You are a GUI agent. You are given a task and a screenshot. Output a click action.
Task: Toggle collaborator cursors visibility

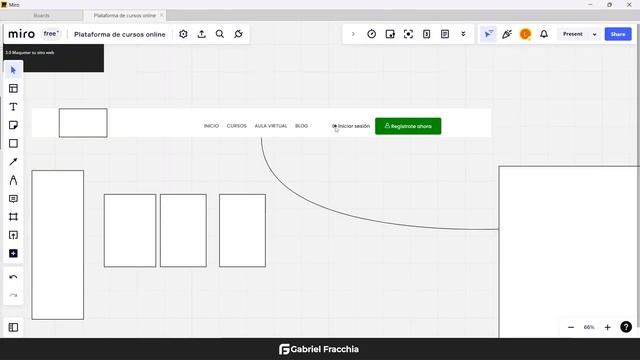488,34
